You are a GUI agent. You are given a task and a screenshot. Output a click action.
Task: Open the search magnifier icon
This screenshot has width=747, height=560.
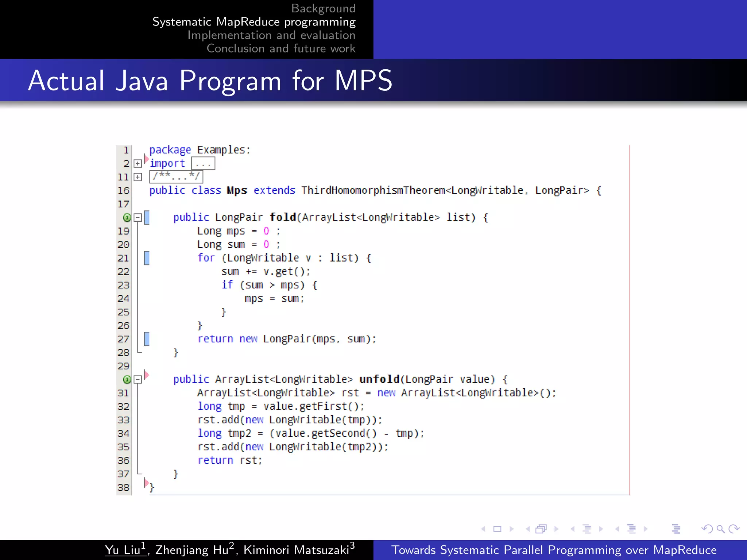(720, 529)
